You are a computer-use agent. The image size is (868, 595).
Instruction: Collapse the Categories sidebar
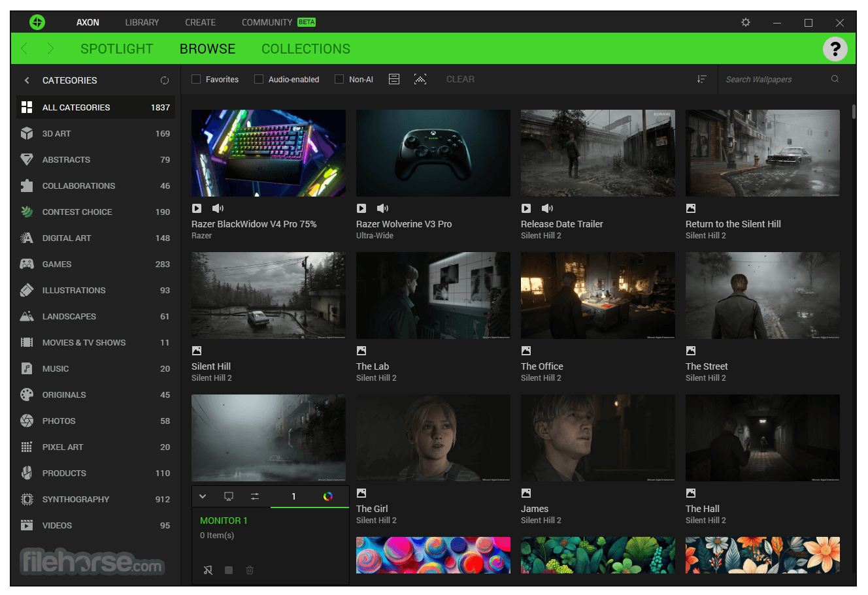click(x=27, y=80)
